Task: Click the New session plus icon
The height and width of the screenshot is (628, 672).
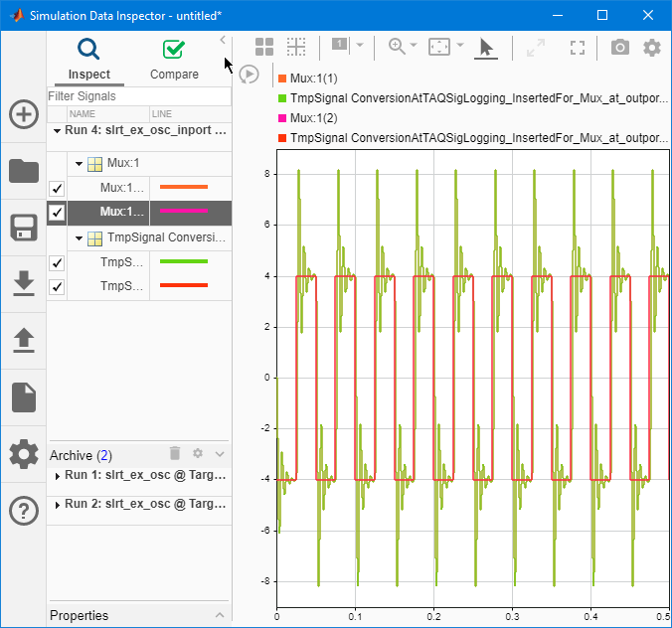Action: point(24,114)
